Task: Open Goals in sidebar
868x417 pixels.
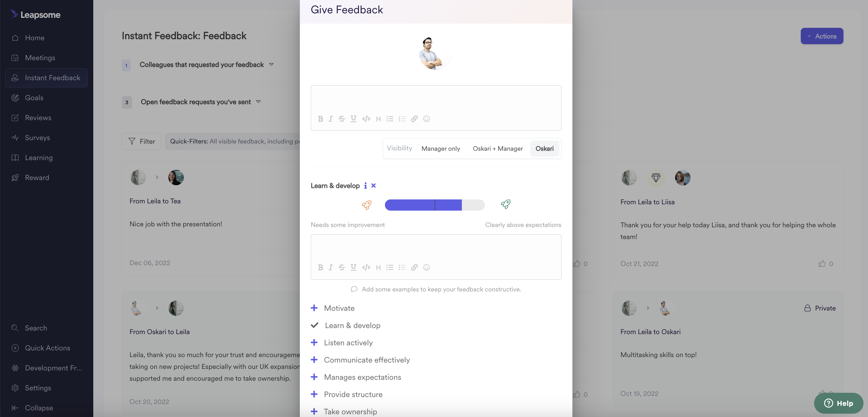Action: pyautogui.click(x=47, y=98)
